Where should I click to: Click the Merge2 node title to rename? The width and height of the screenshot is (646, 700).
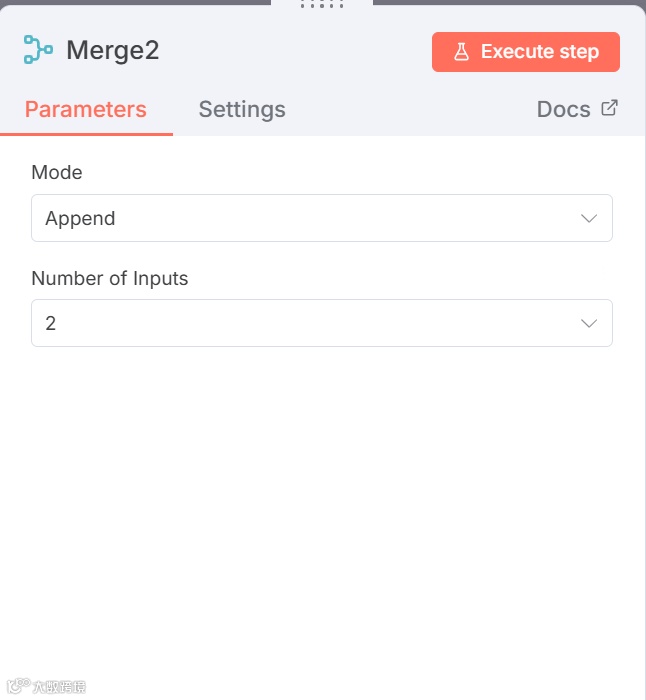[112, 51]
